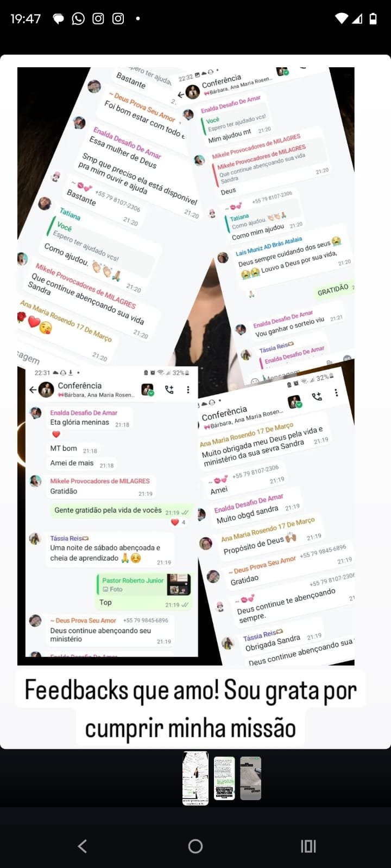Tap the second Instagram notification icon
This screenshot has height=868, width=391.
[118, 18]
